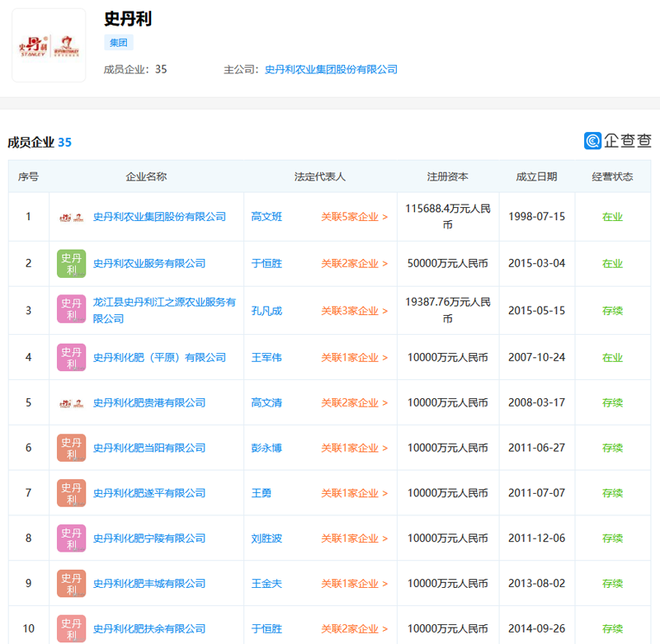
Task: Expand 关联1家企业 for 彭永博
Action: pos(355,448)
